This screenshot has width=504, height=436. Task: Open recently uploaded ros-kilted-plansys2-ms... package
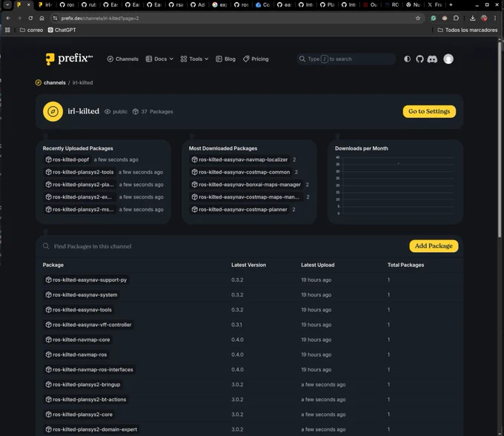(x=79, y=209)
